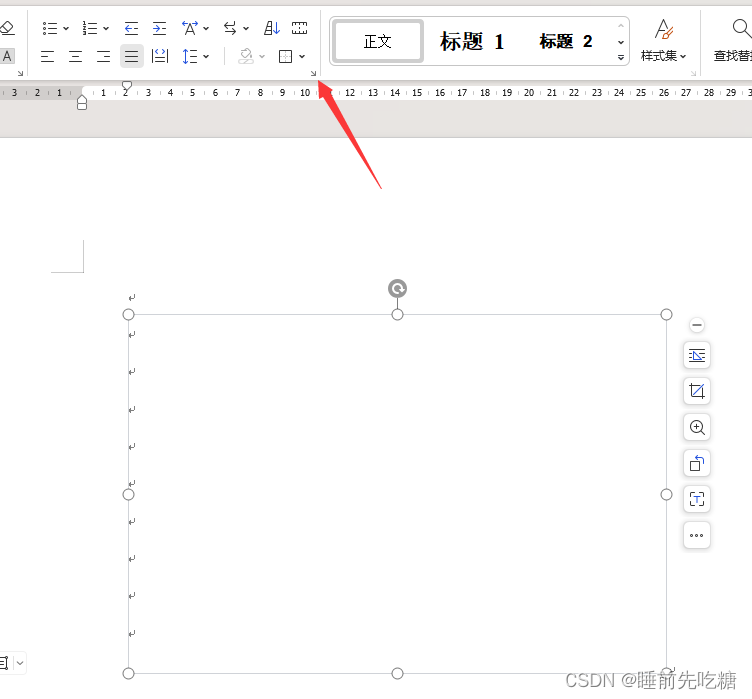Screen dimensions: 752x699
Task: Open font settings dialog launcher
Action: pos(20,73)
